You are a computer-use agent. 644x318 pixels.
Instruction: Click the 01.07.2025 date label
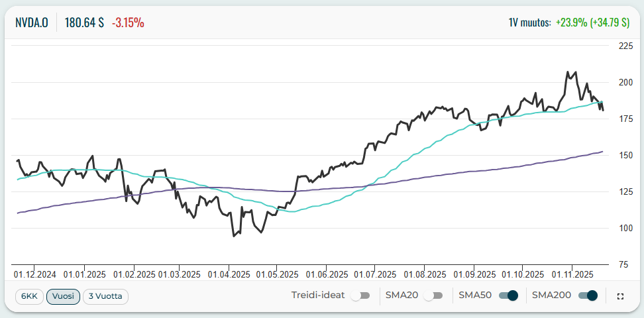374,274
